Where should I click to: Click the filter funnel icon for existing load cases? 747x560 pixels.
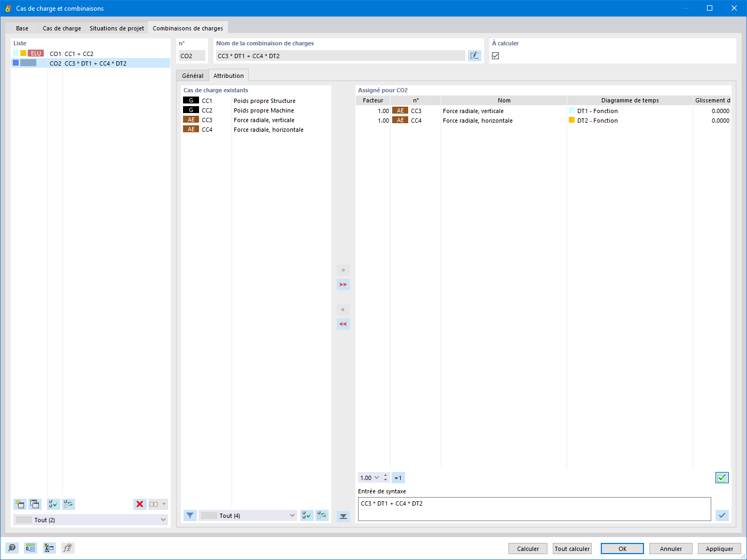(x=190, y=516)
